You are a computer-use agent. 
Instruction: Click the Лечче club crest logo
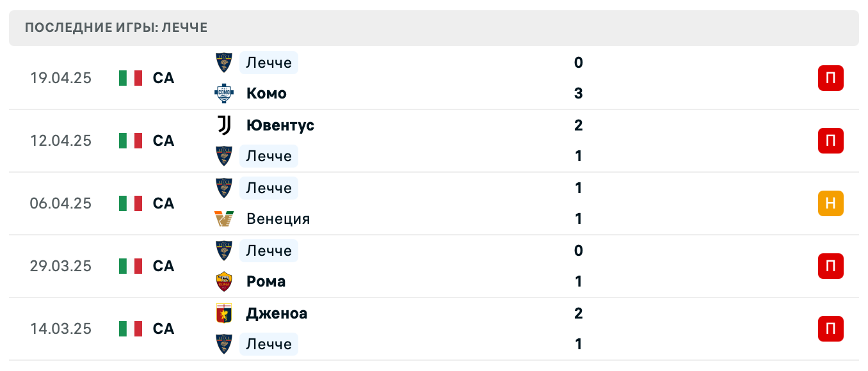coord(223,63)
